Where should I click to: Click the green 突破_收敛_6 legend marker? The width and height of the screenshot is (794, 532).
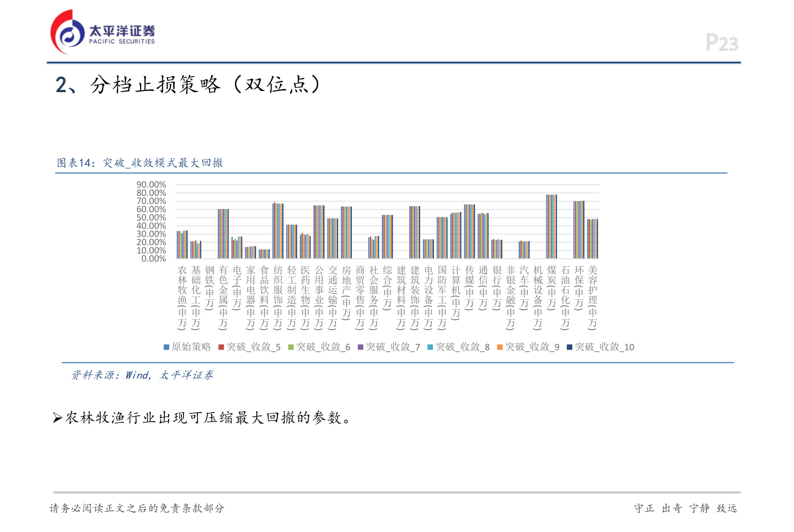(291, 347)
